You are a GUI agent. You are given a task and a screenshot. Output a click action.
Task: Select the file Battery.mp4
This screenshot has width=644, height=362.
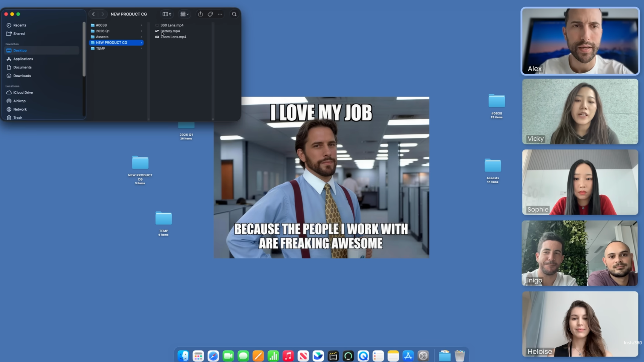pos(170,31)
